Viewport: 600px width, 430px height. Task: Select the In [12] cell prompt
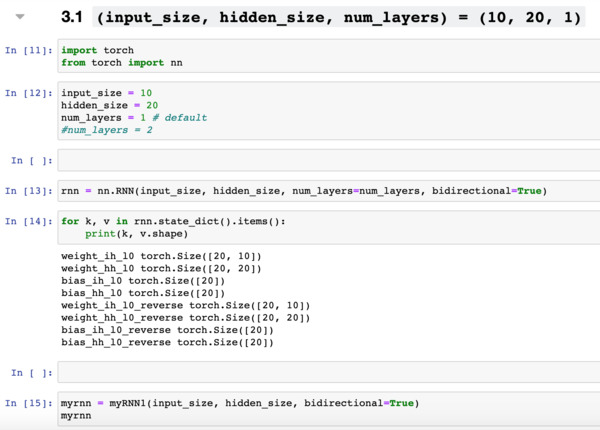[30, 93]
